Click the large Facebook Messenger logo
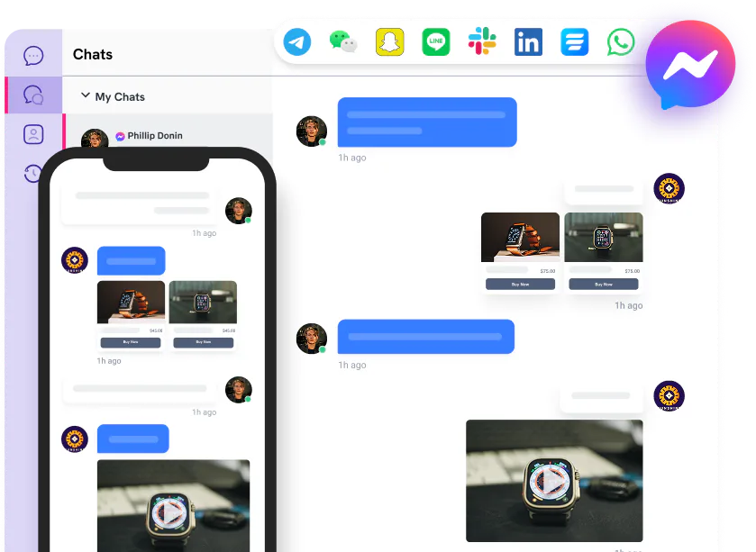 pos(690,65)
